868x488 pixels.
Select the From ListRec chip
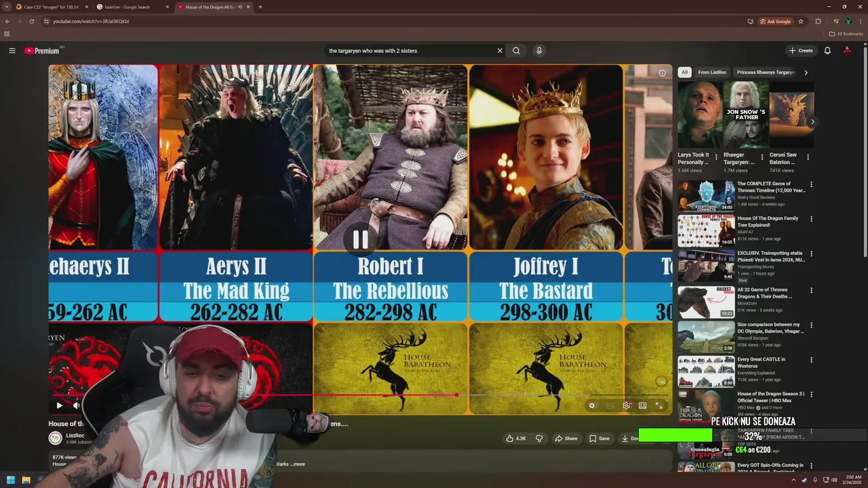click(712, 73)
